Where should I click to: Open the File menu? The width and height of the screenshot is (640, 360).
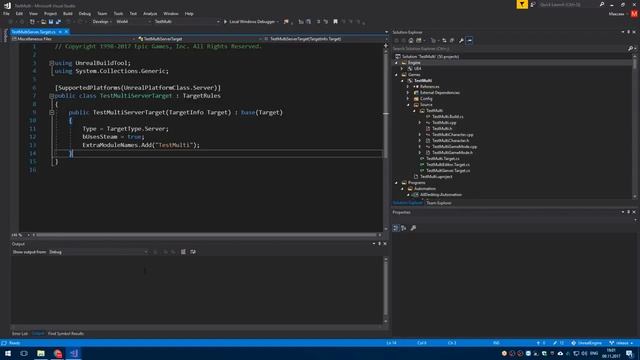[x=6, y=13]
